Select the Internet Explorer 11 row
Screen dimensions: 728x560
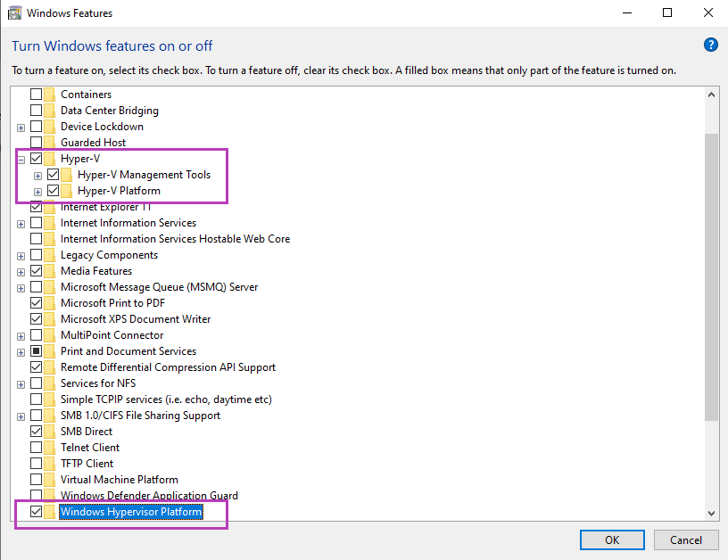tap(106, 207)
